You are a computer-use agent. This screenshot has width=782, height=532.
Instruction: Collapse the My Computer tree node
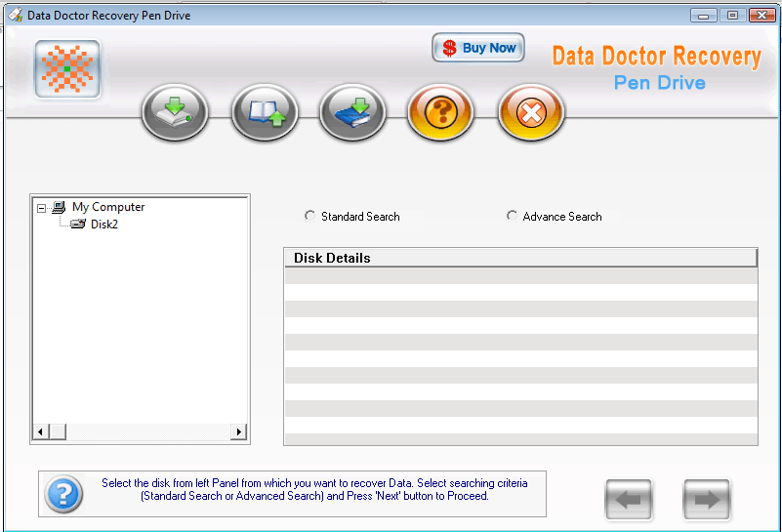coord(41,208)
